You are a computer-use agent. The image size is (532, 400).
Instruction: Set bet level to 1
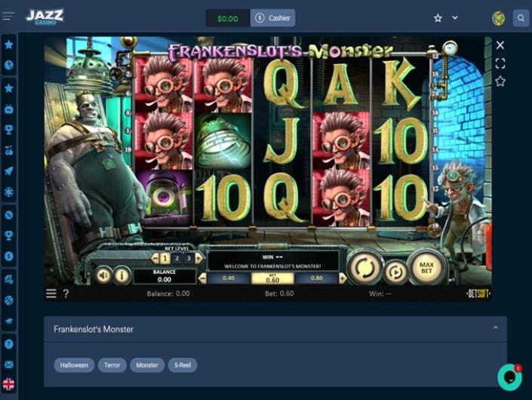point(165,258)
